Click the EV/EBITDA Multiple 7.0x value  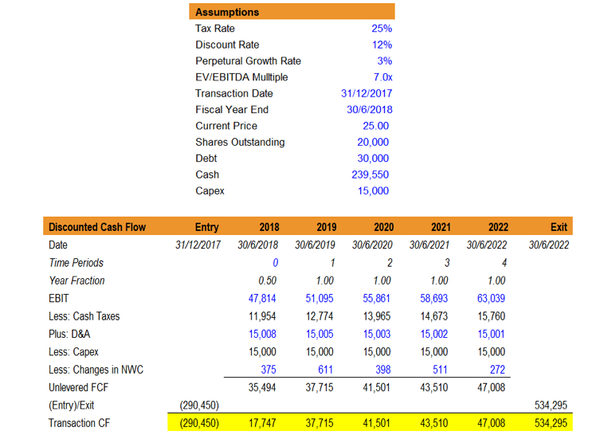[x=383, y=77]
